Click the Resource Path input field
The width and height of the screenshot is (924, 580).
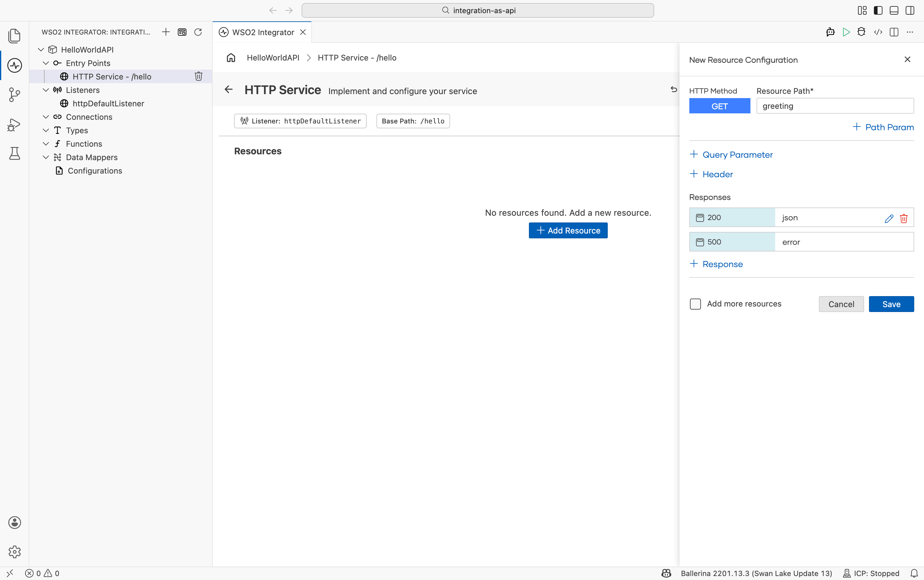(835, 106)
